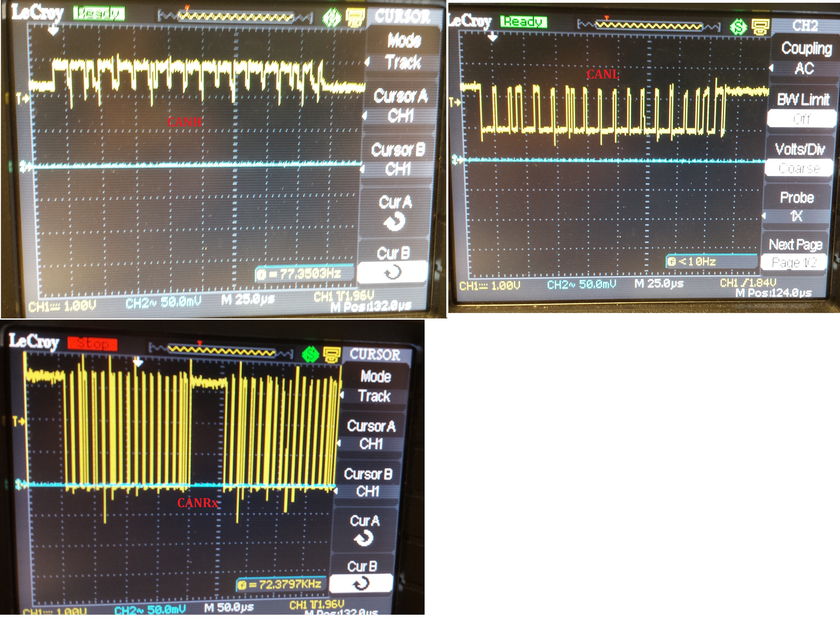Click the 72.3797KHz frequency readout

tap(281, 584)
